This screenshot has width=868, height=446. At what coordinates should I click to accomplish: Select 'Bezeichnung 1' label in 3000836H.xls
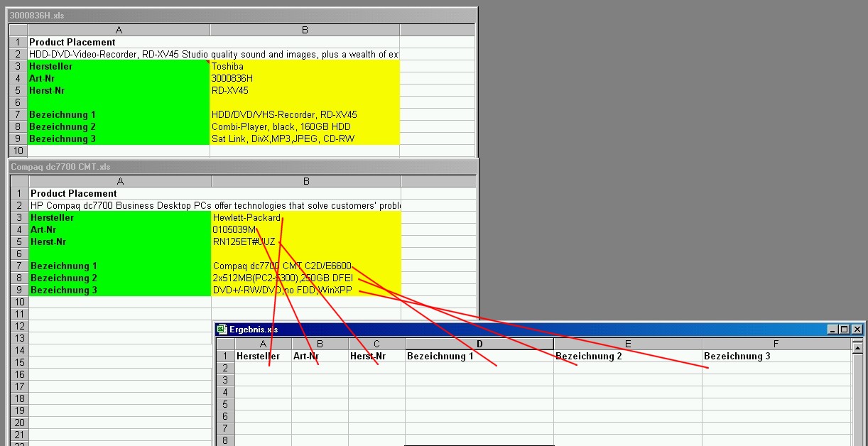click(119, 115)
